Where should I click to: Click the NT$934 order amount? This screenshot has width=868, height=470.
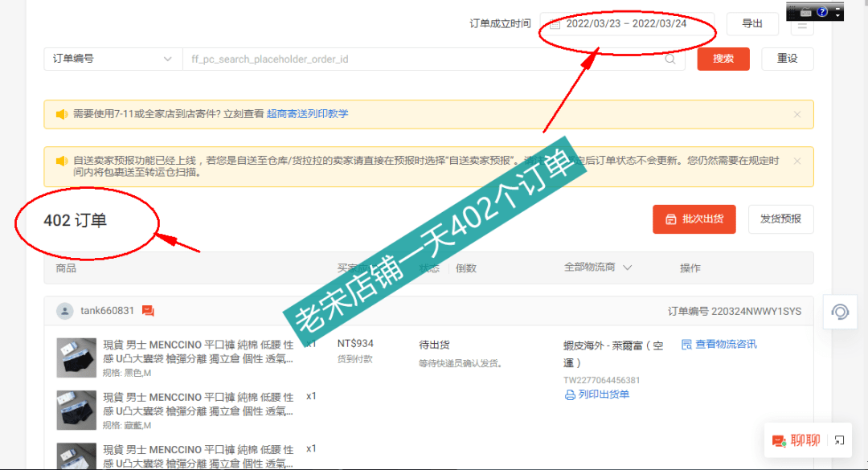click(355, 344)
